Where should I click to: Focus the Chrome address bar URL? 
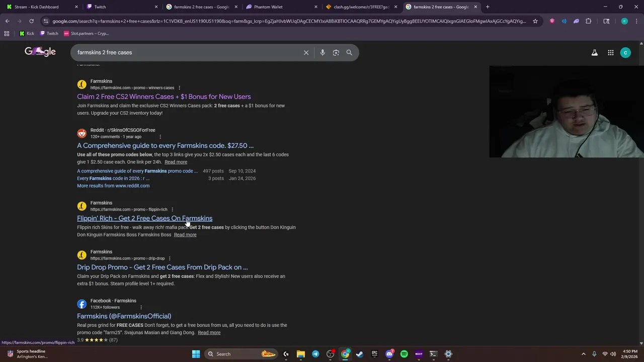[x=289, y=21]
